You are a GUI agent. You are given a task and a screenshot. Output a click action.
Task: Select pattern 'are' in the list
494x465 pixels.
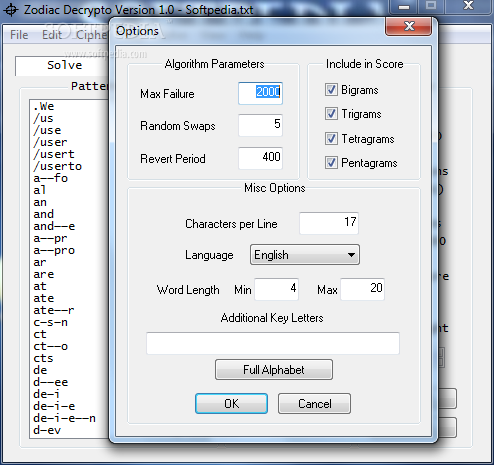tap(43, 274)
